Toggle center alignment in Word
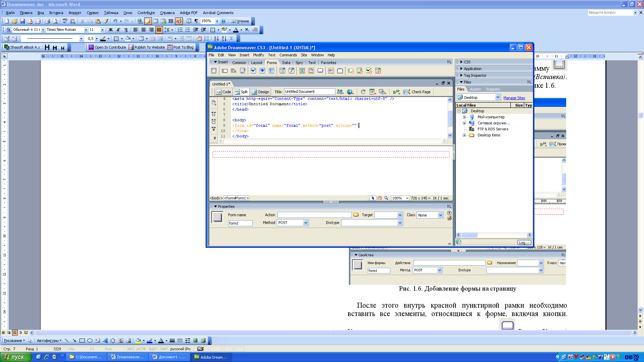The image size is (644, 362). click(144, 30)
